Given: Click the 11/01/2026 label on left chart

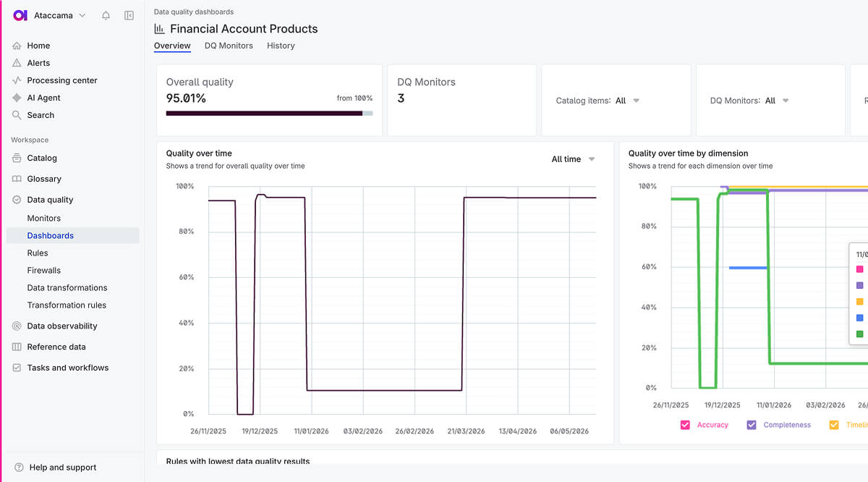Looking at the screenshot, I should click(310, 431).
